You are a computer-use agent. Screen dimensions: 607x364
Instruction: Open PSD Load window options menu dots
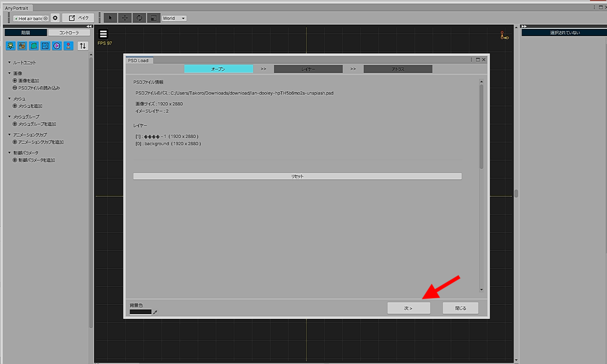(471, 60)
